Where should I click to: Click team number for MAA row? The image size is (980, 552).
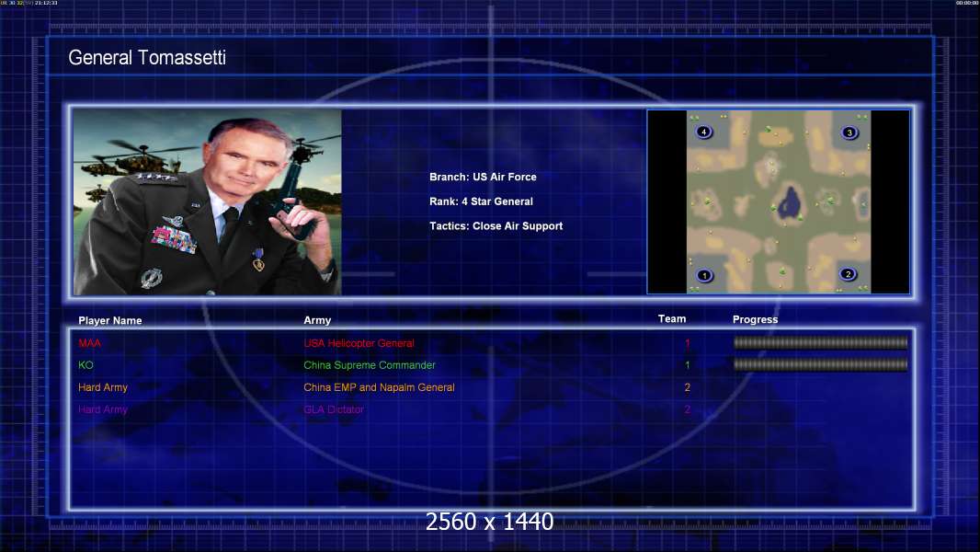point(687,343)
